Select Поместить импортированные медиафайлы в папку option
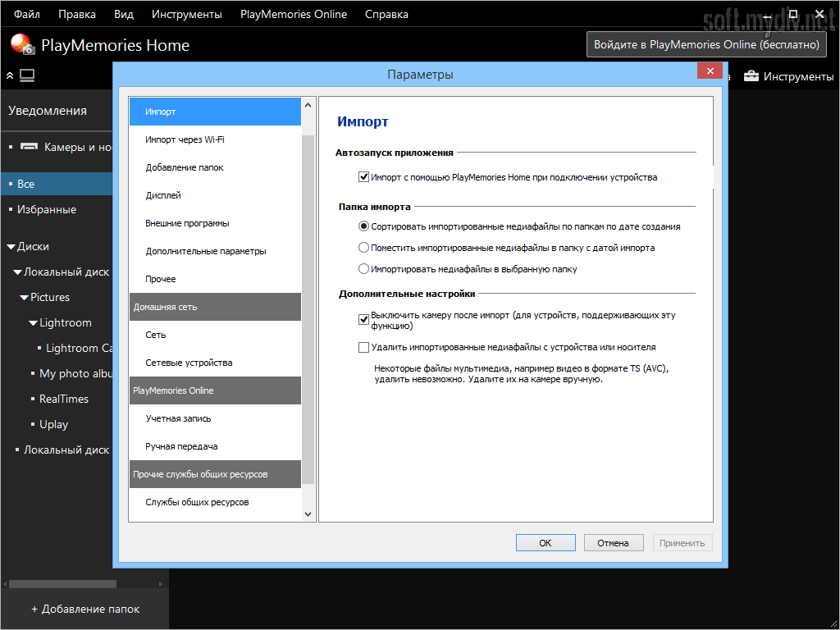The height and width of the screenshot is (630, 840). tap(363, 248)
